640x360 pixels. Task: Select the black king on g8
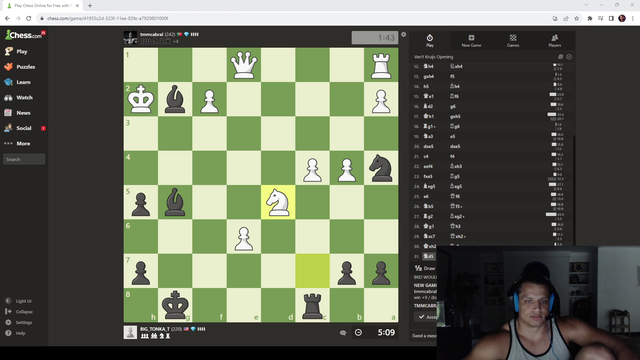point(175,305)
